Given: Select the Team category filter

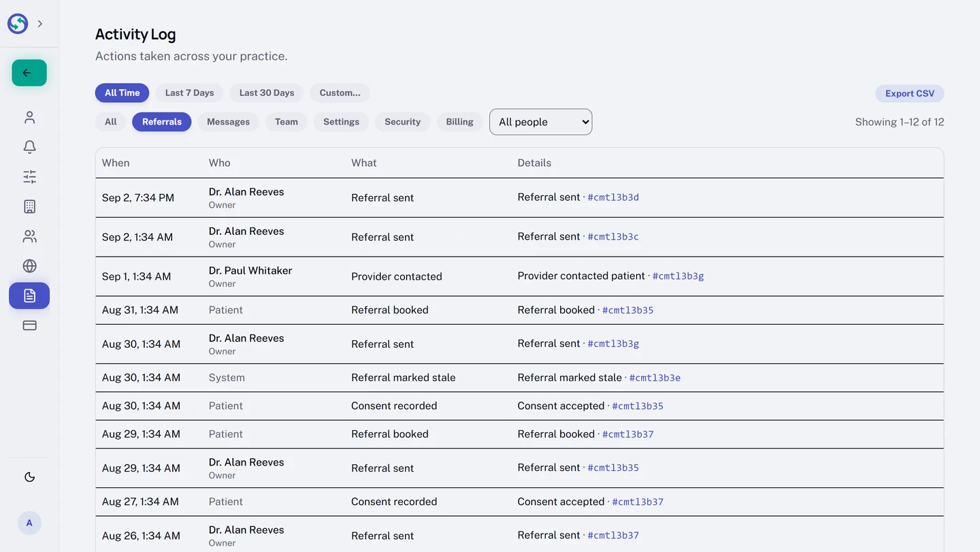Looking at the screenshot, I should point(287,122).
